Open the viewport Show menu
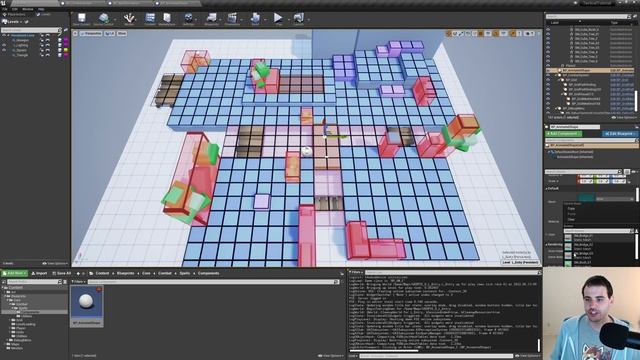 [x=122, y=33]
